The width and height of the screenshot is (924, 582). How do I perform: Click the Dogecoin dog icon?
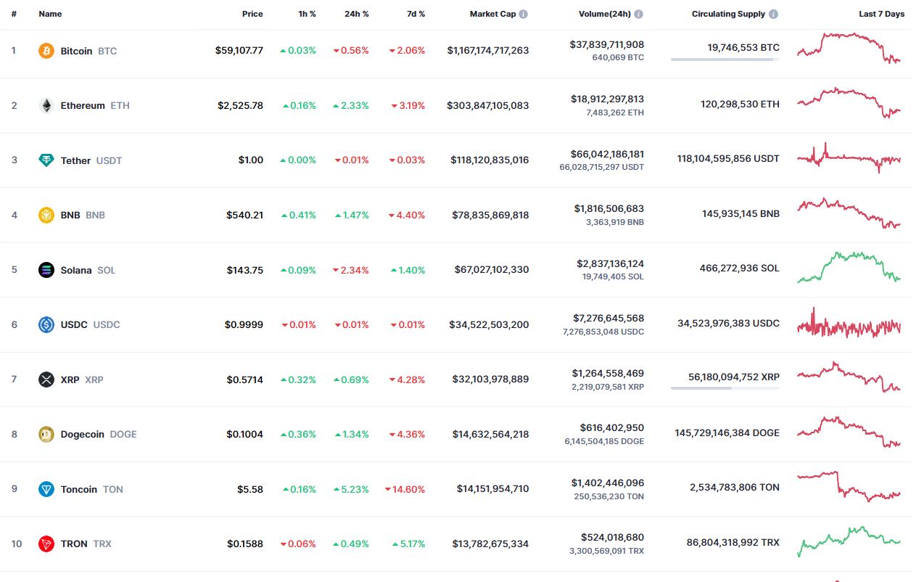pyautogui.click(x=46, y=434)
